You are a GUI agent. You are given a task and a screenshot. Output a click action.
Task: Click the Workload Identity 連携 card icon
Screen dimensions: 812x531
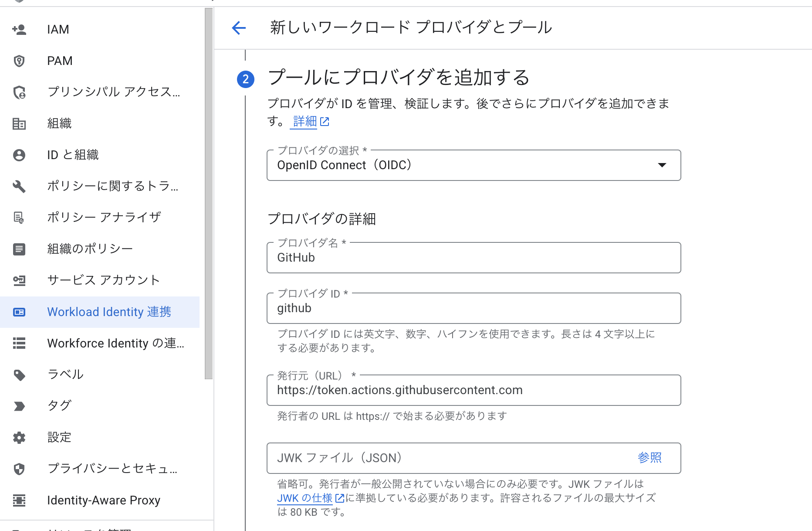(x=19, y=312)
